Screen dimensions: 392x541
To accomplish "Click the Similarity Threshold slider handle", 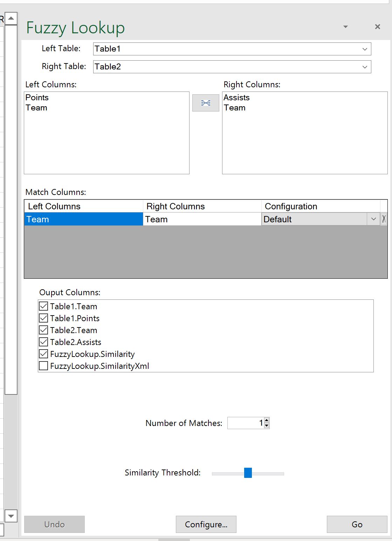I will pyautogui.click(x=248, y=473).
